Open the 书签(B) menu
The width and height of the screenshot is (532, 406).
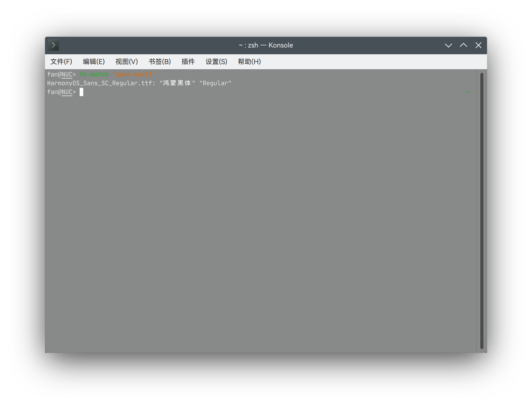[160, 62]
